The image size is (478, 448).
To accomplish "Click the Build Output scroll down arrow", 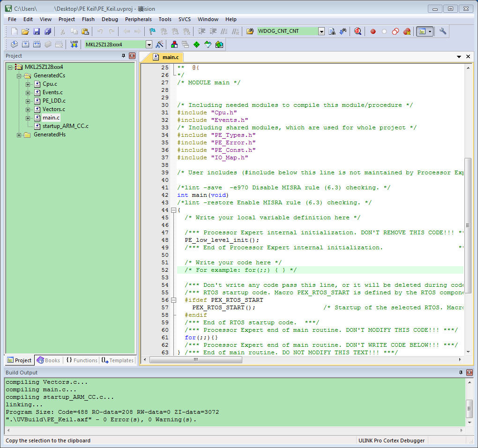I will tap(470, 423).
